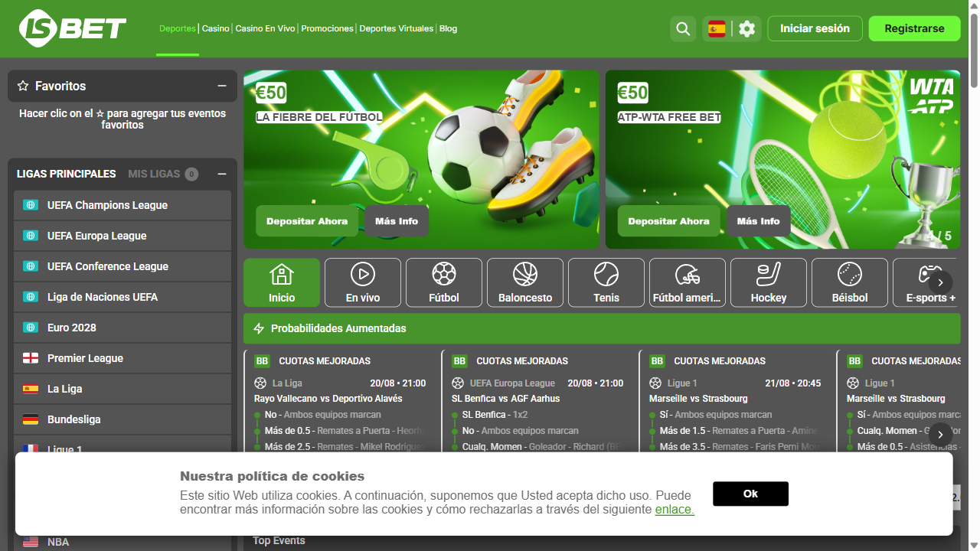Open the Casino menu item
Screen dimensions: 980x551
[216, 28]
